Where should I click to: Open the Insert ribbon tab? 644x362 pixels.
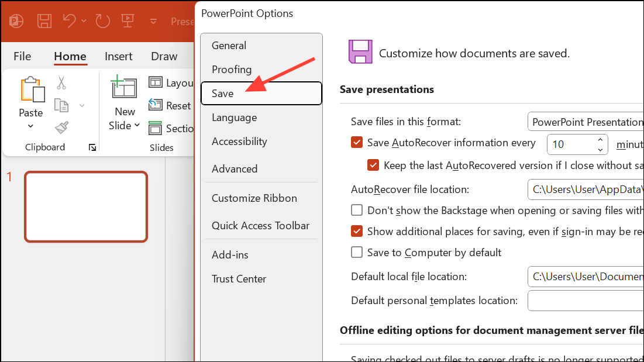tap(118, 56)
